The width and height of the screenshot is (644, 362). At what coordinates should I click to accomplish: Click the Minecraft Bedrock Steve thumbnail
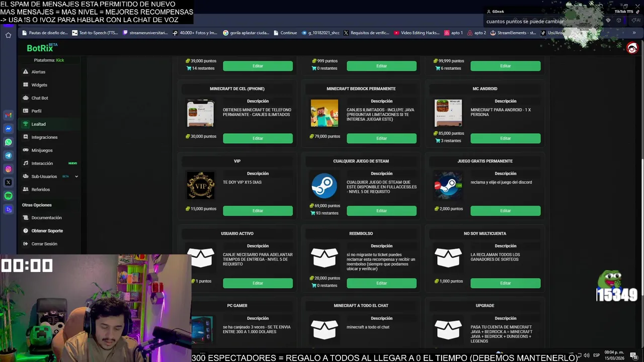point(325,113)
